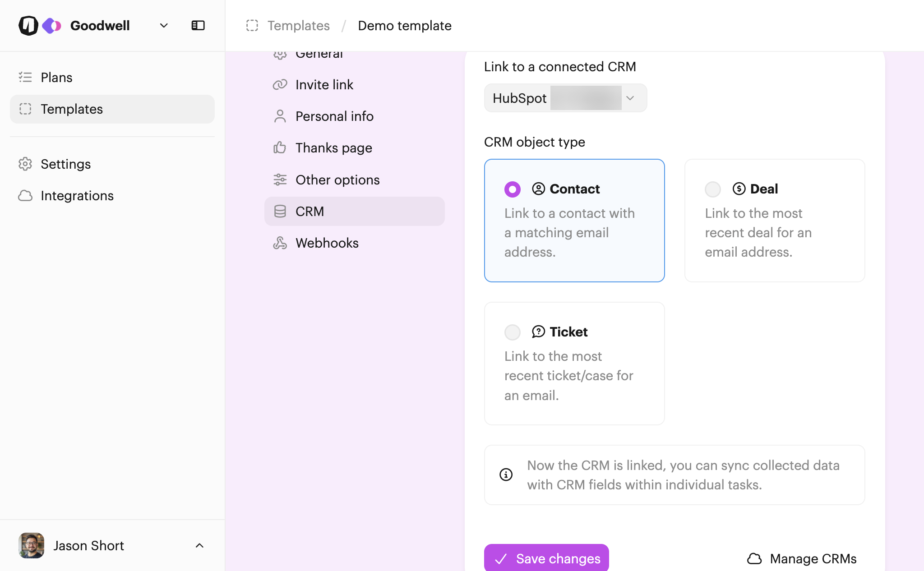Select the Deal object type radio
Viewport: 924px width, 571px height.
713,189
